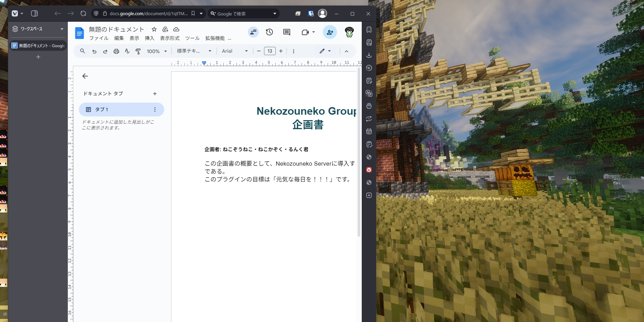Bookmark the current page via the flag icon
Image resolution: width=644 pixels, height=322 pixels.
coord(193,13)
